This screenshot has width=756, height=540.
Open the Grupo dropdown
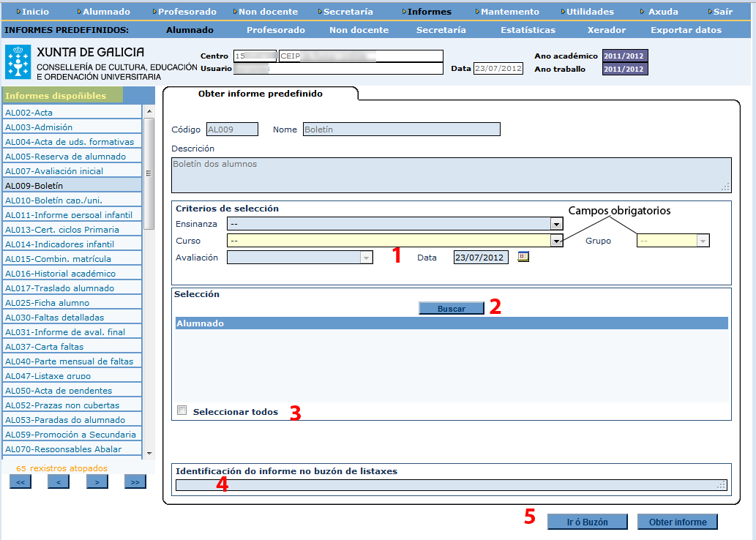[703, 241]
